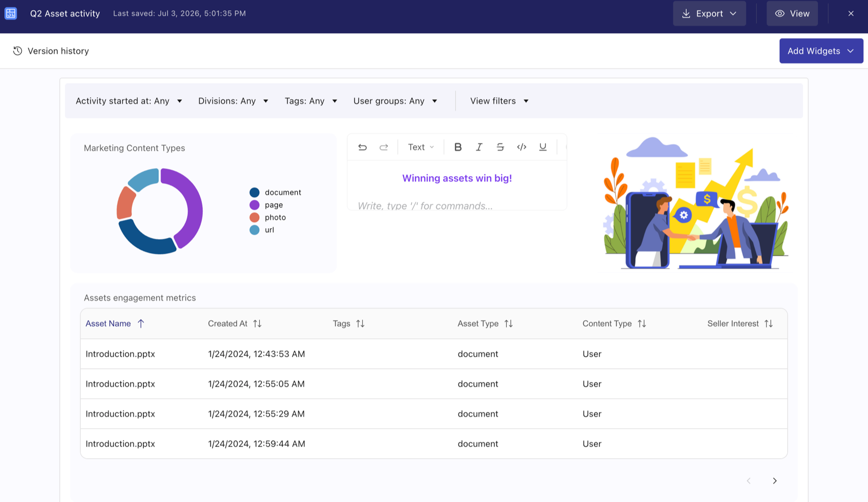
Task: Expand the Divisions filter
Action: coord(233,101)
